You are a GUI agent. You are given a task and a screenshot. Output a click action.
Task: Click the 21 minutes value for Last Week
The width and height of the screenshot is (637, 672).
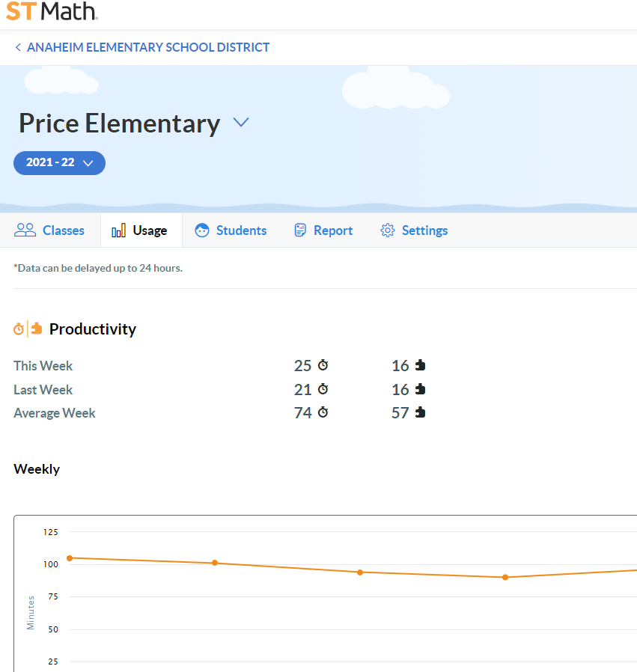(x=302, y=390)
